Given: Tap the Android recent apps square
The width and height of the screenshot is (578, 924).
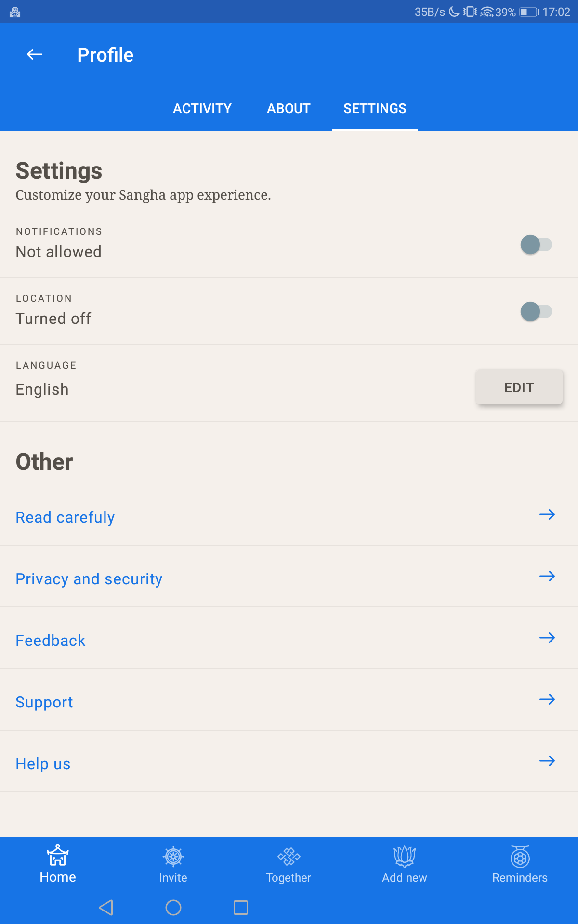Looking at the screenshot, I should [x=241, y=908].
